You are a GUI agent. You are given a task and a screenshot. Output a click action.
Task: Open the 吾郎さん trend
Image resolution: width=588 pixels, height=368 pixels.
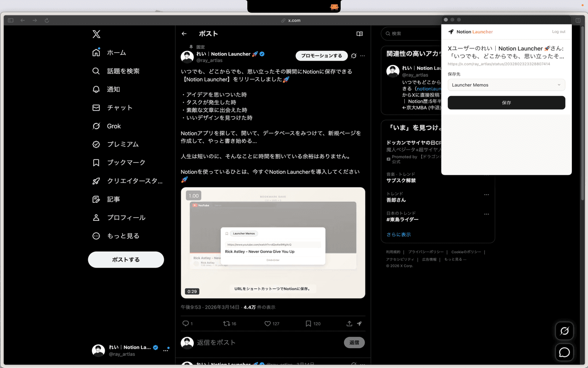click(x=396, y=200)
